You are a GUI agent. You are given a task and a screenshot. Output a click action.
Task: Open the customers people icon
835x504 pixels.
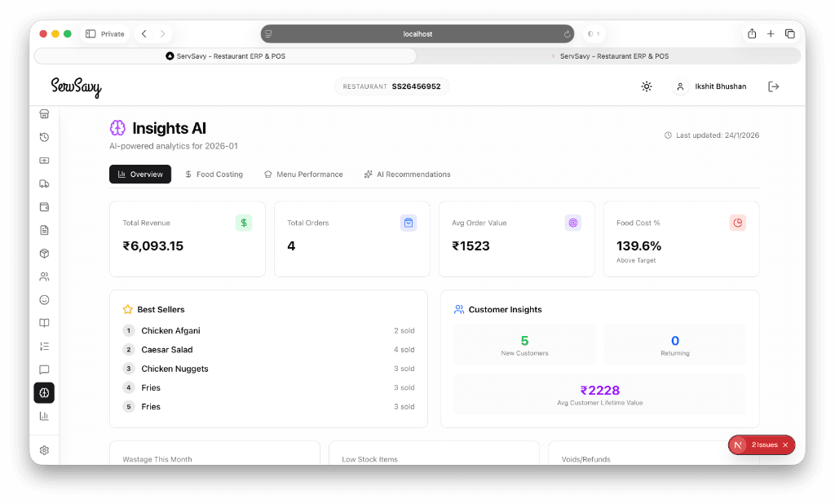coord(44,276)
